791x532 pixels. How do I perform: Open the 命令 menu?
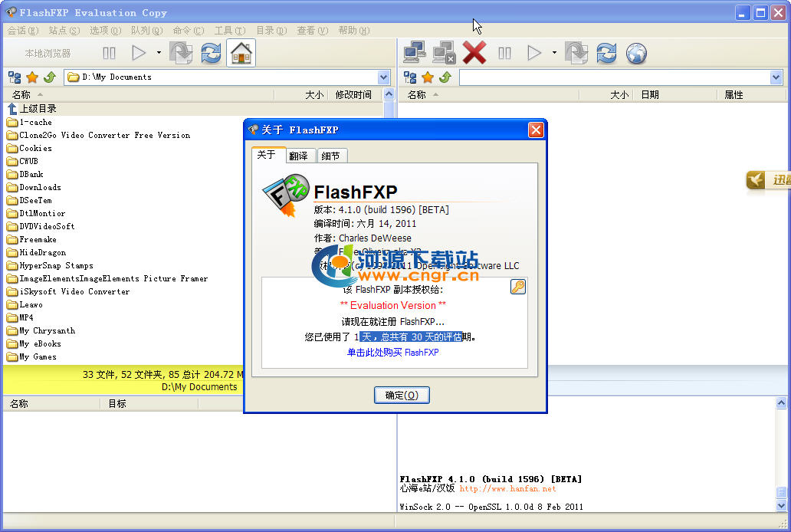(188, 31)
